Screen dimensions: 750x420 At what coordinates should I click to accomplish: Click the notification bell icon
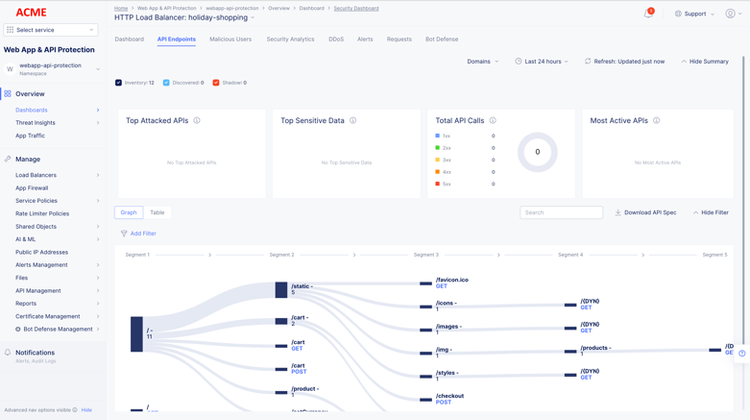(648, 14)
